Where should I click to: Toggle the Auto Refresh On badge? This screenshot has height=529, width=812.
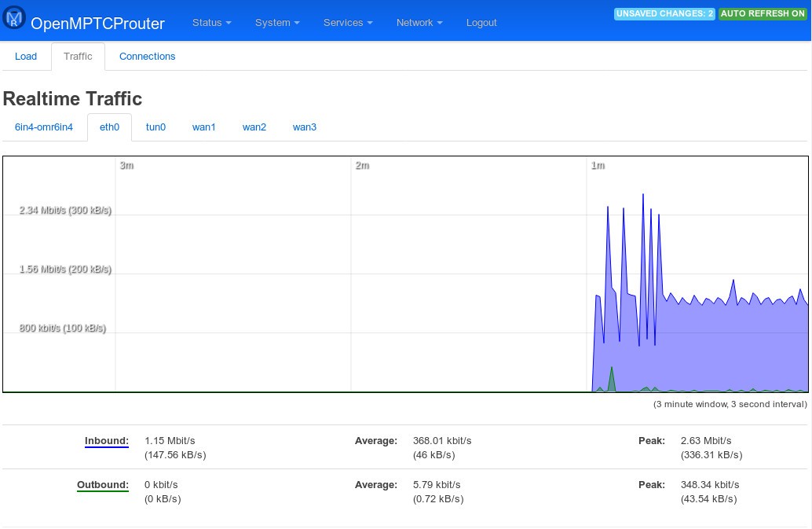[763, 14]
